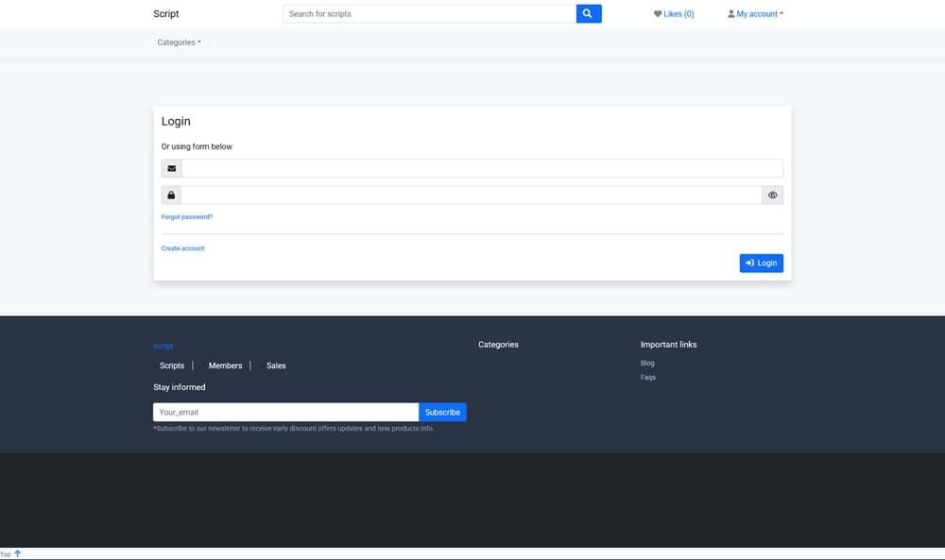Click the Your_email newsletter input field

(x=285, y=413)
